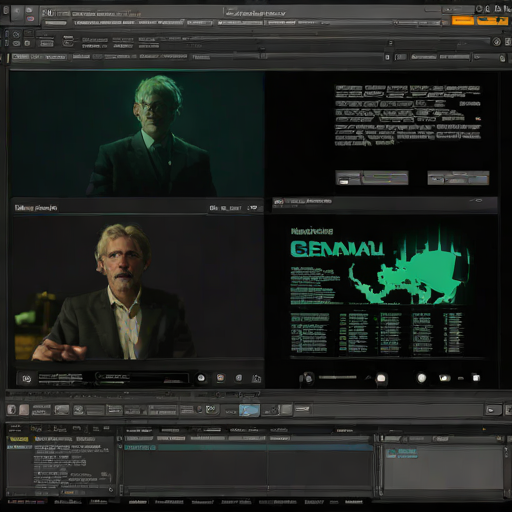The height and width of the screenshot is (512, 512).
Task: Click the timeline playhead marker line
Action: click(x=267, y=467)
